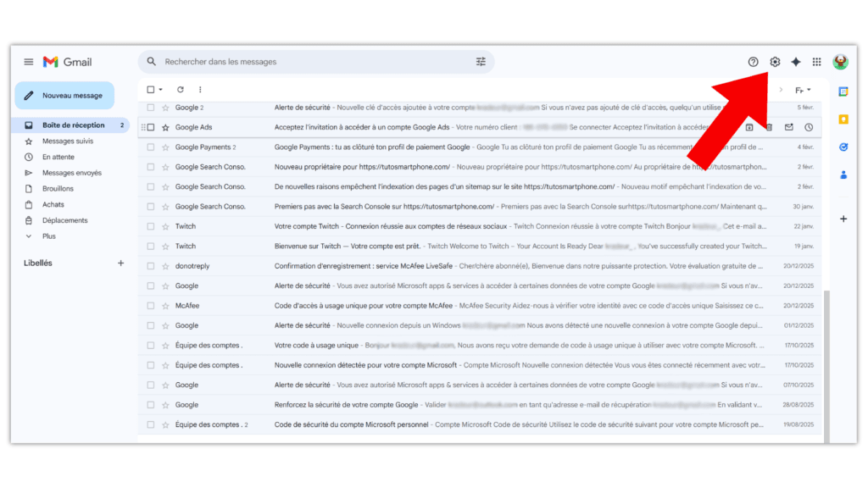
Task: Open the select-all dropdown arrow
Action: pyautogui.click(x=161, y=89)
